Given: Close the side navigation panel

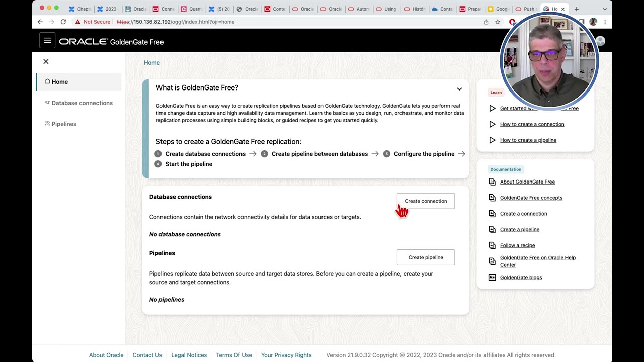Looking at the screenshot, I should [x=46, y=61].
